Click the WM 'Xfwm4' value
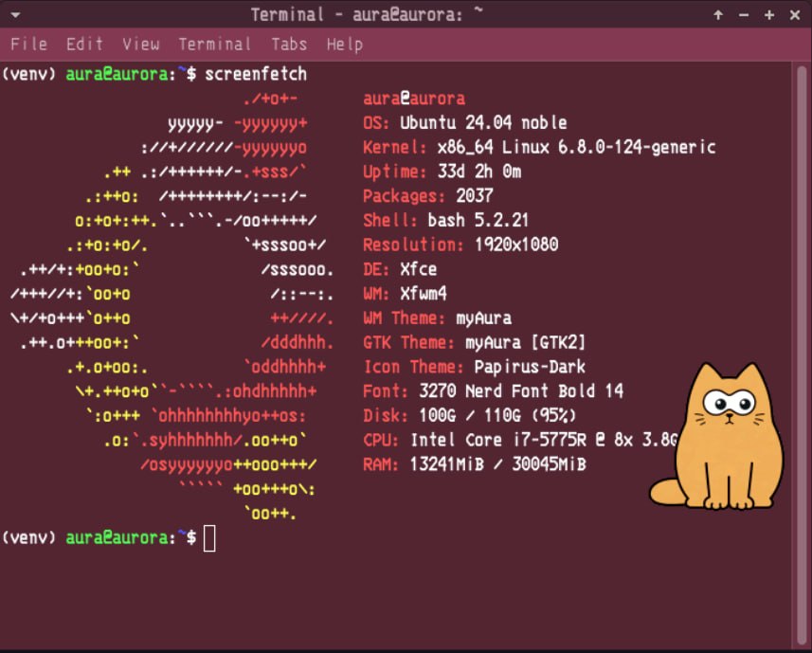The image size is (812, 653). (x=424, y=294)
